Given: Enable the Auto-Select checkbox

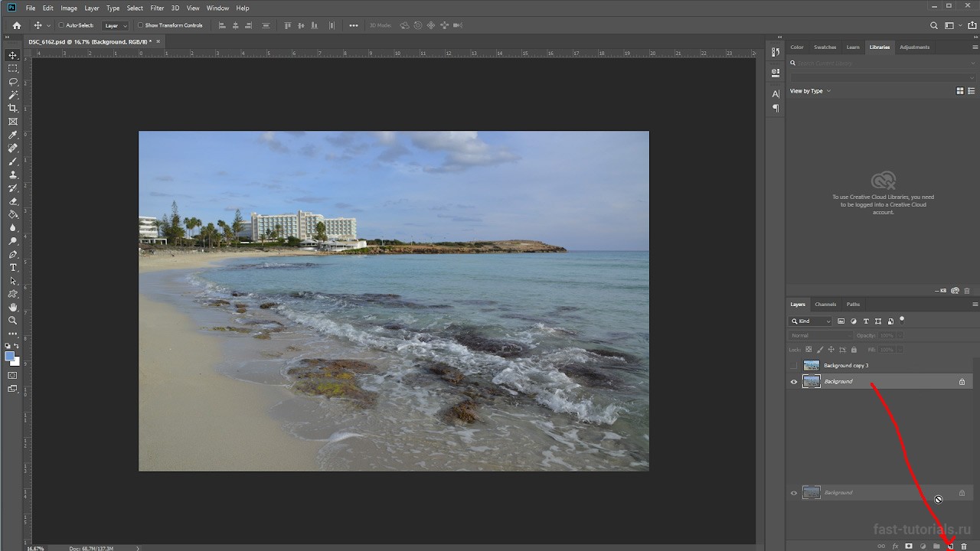Looking at the screenshot, I should [x=62, y=25].
